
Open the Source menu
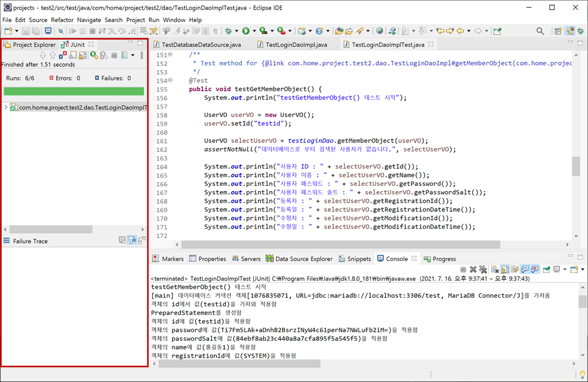coord(38,20)
